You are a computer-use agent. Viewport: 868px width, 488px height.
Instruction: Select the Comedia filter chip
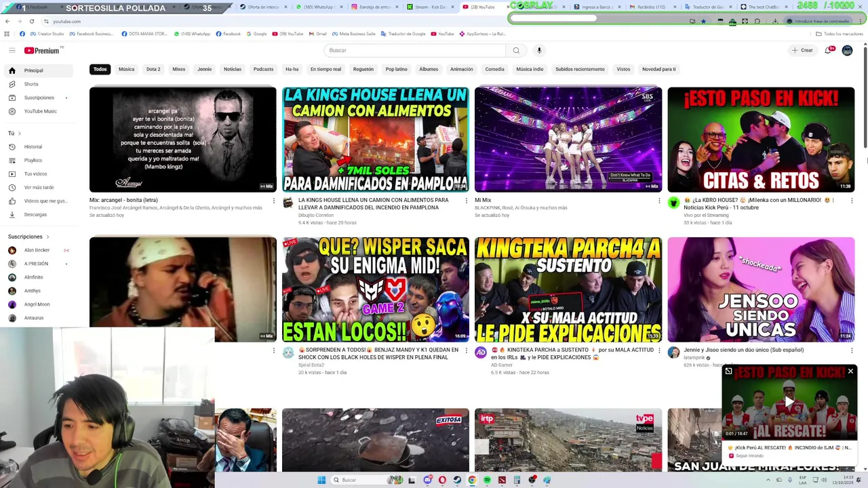(494, 69)
